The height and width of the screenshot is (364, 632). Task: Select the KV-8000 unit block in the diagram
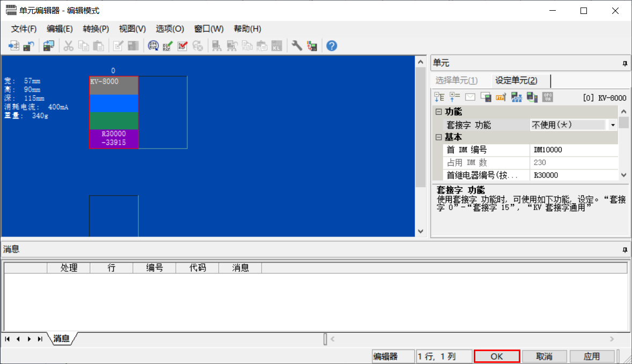tap(114, 113)
